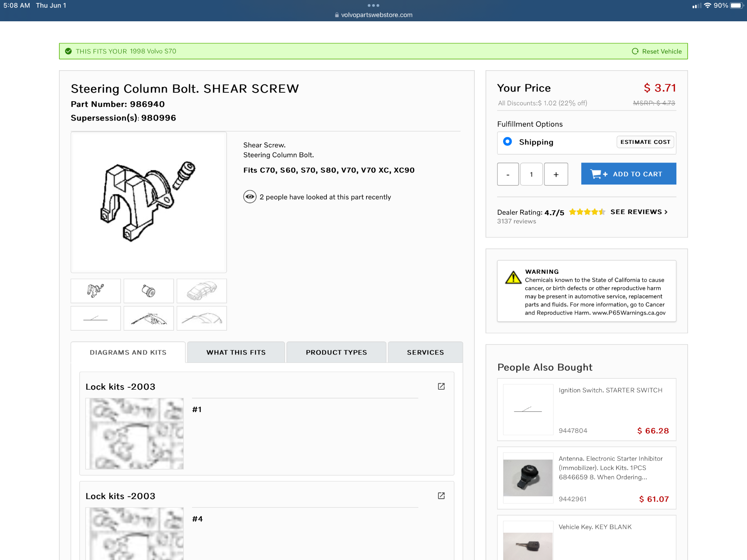Increase quantity with plus button

pos(556,174)
